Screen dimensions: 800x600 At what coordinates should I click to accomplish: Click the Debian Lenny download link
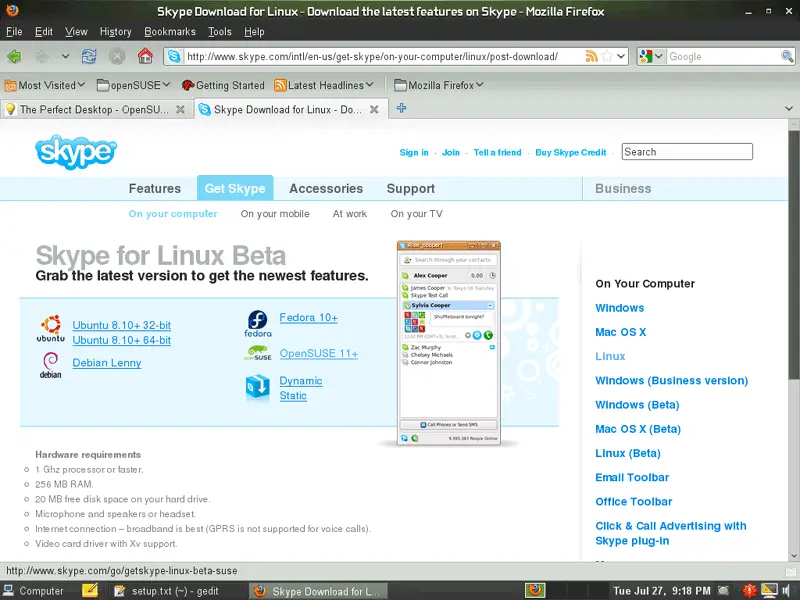[x=107, y=363]
